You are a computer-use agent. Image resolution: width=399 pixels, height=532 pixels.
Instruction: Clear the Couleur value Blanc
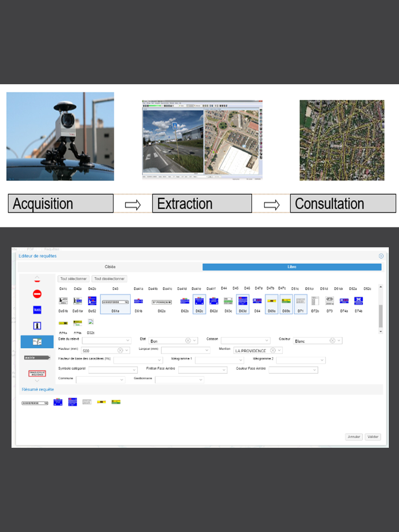click(332, 340)
